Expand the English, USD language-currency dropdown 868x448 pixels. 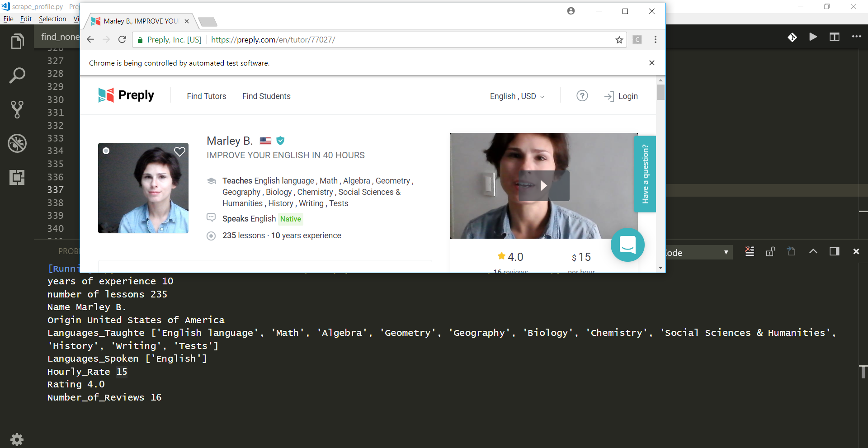(x=517, y=96)
